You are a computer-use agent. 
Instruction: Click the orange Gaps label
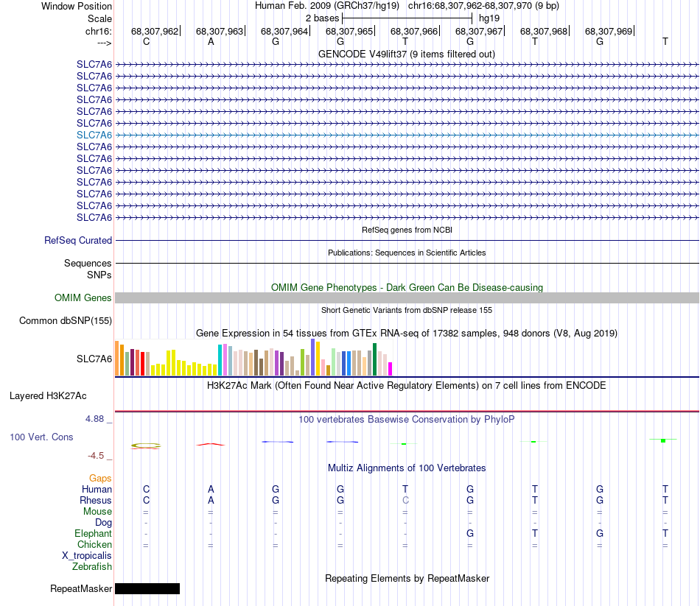pos(100,479)
